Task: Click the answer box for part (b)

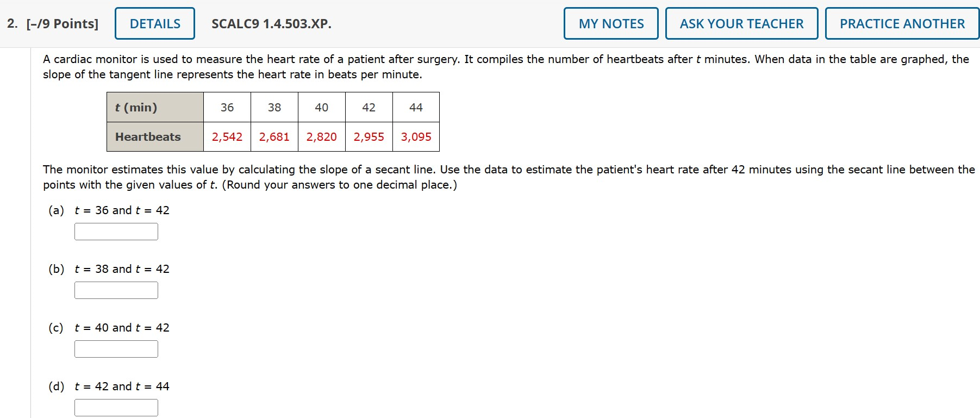Action: (115, 290)
